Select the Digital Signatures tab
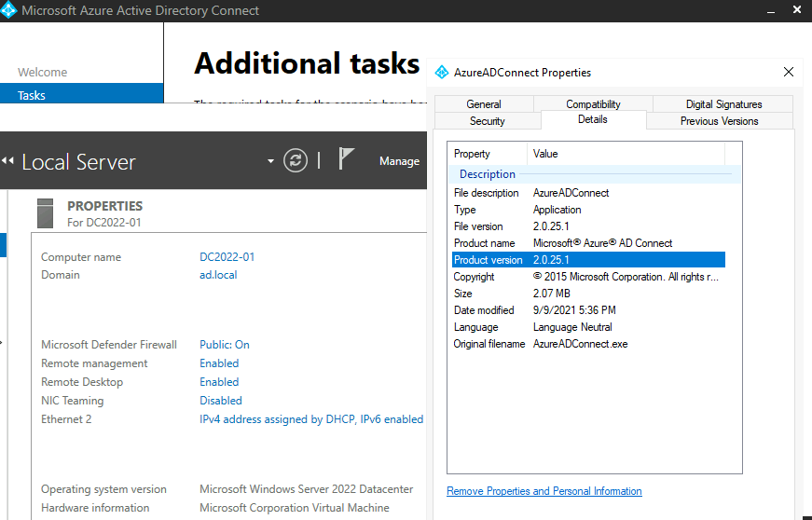The image size is (812, 520). coord(723,104)
